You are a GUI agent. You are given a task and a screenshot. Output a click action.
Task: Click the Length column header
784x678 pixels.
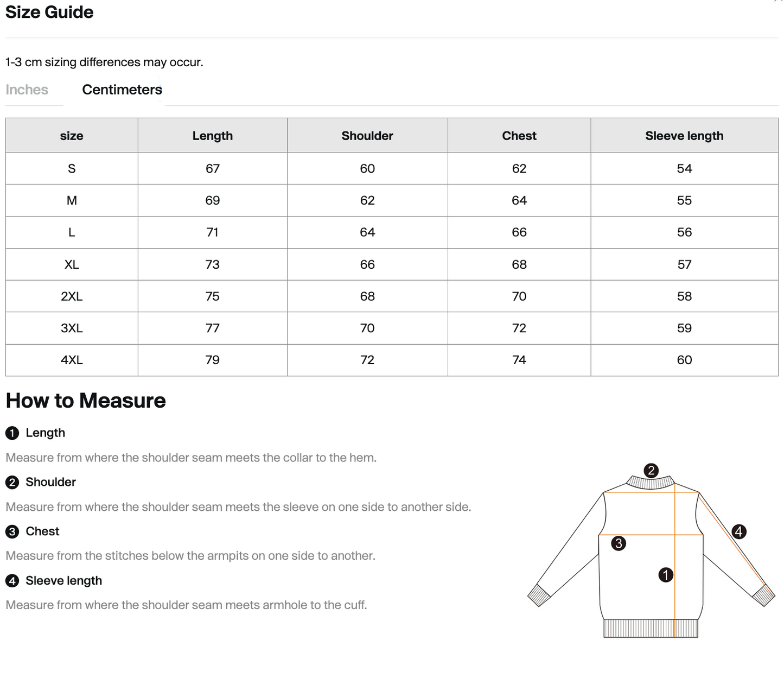click(212, 136)
